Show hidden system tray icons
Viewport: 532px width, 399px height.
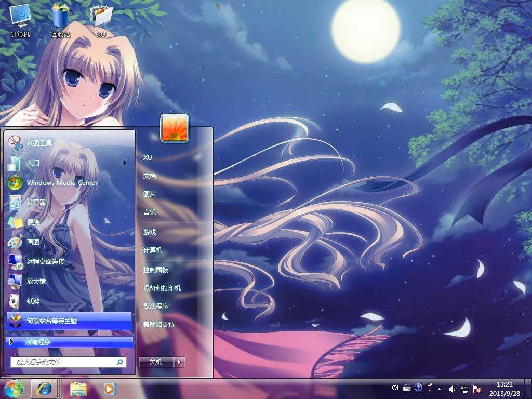[x=440, y=389]
